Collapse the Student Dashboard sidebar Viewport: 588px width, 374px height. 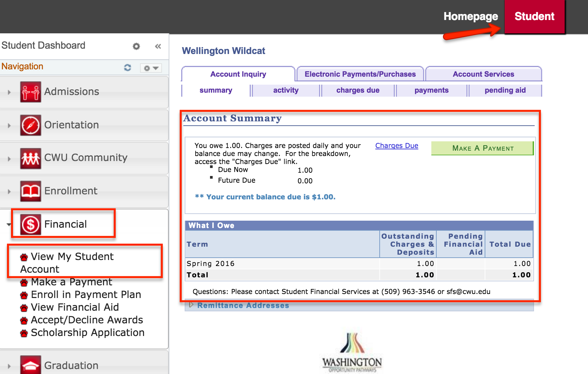pos(158,46)
